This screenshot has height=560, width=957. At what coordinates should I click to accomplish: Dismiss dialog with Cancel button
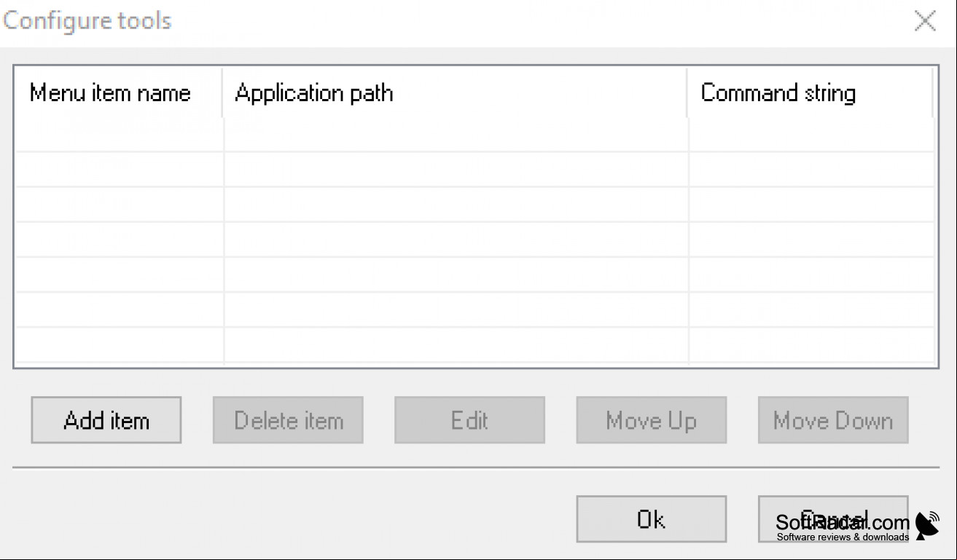833,519
